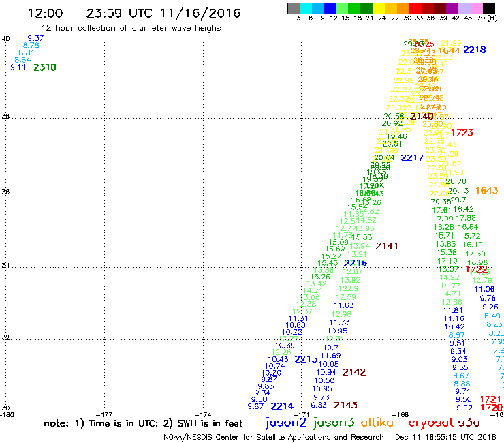Screen dimensions: 504x443
Task: Click the green track time label 2310
Action: 45,67
